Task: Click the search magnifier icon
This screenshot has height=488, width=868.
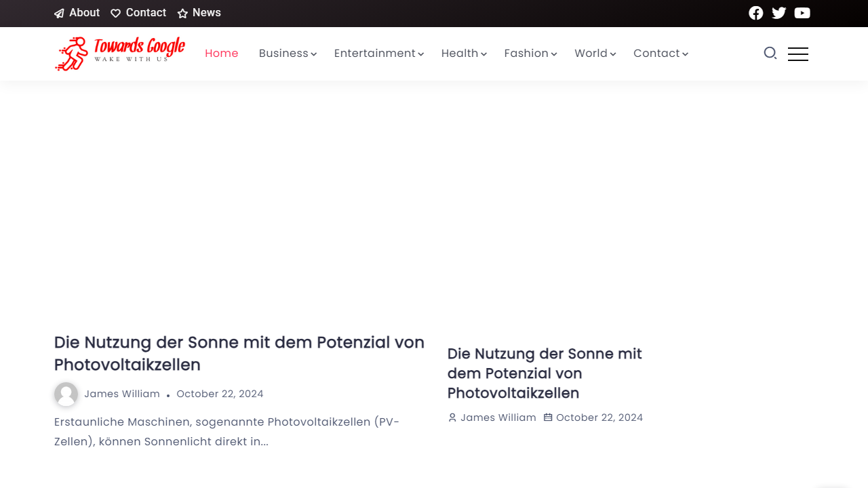Action: point(770,54)
